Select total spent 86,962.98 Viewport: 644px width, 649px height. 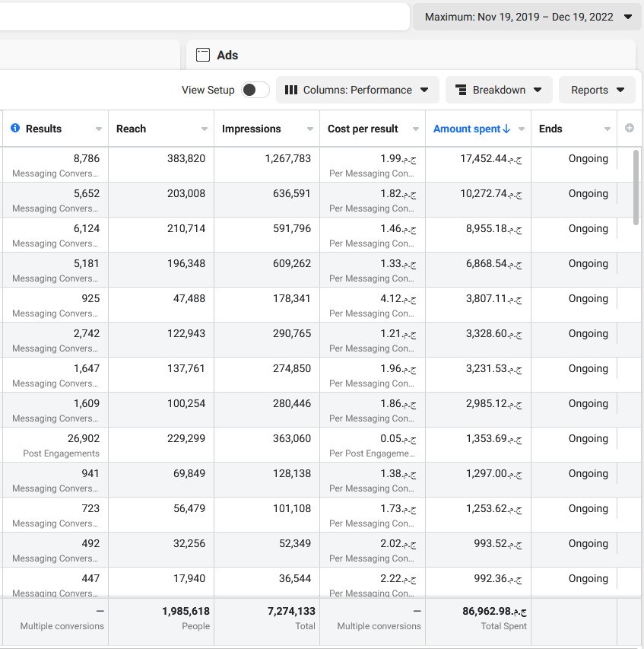click(x=494, y=611)
